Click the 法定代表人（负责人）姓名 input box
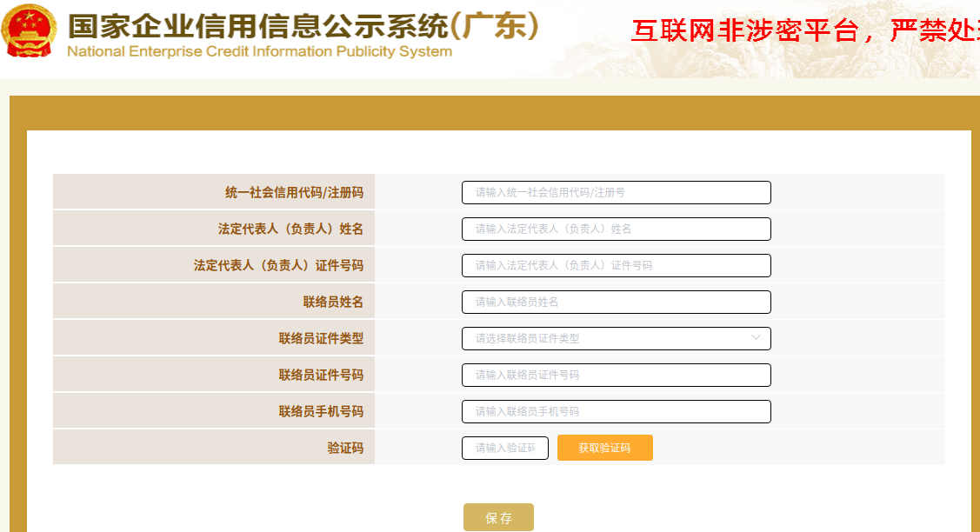The width and height of the screenshot is (980, 532). point(616,229)
